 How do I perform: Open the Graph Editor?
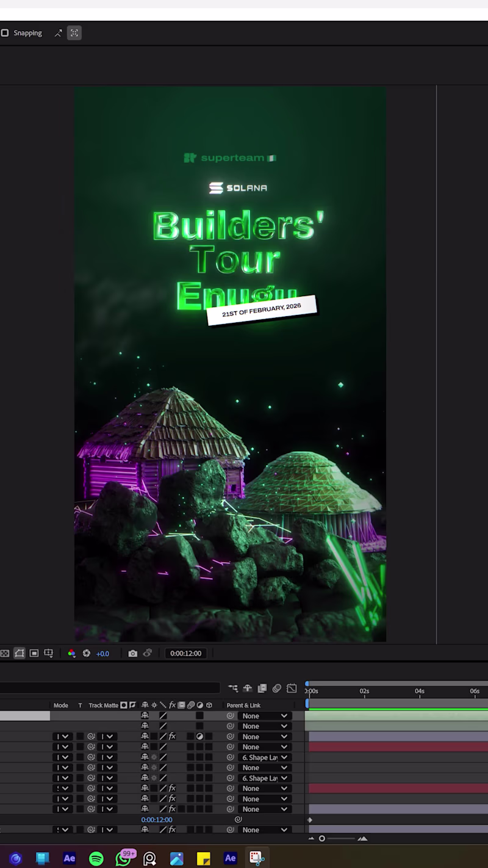(x=292, y=688)
